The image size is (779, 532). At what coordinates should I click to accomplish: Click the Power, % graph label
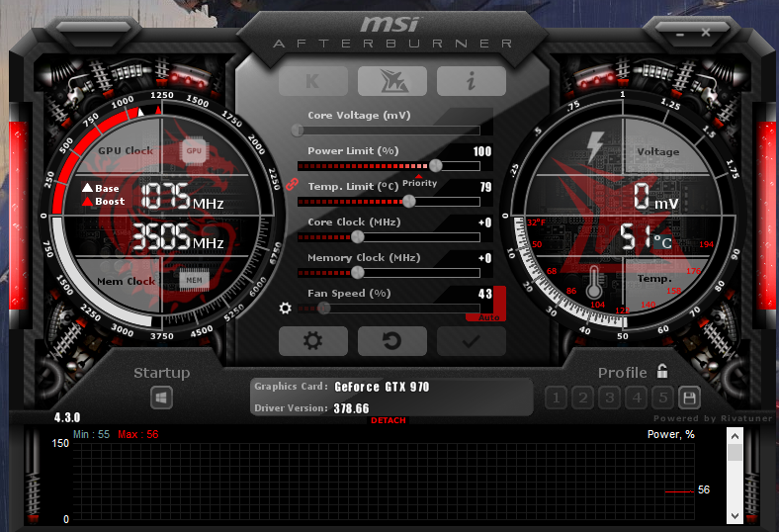670,435
